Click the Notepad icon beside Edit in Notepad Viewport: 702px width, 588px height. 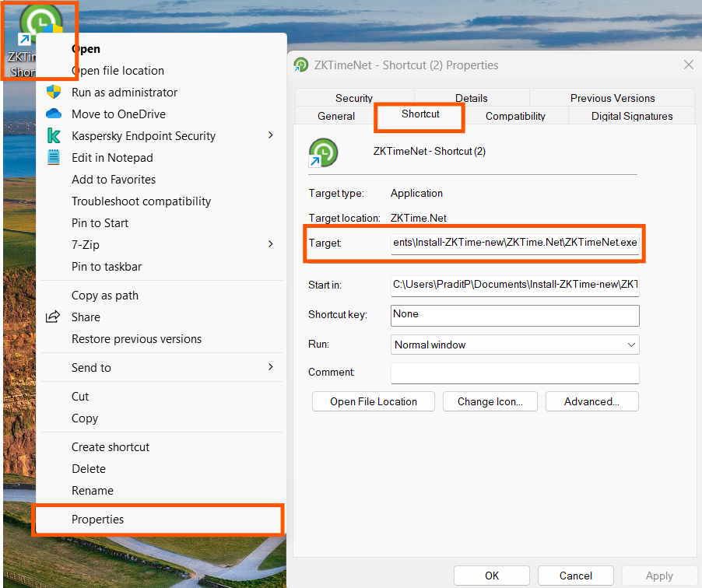point(54,158)
